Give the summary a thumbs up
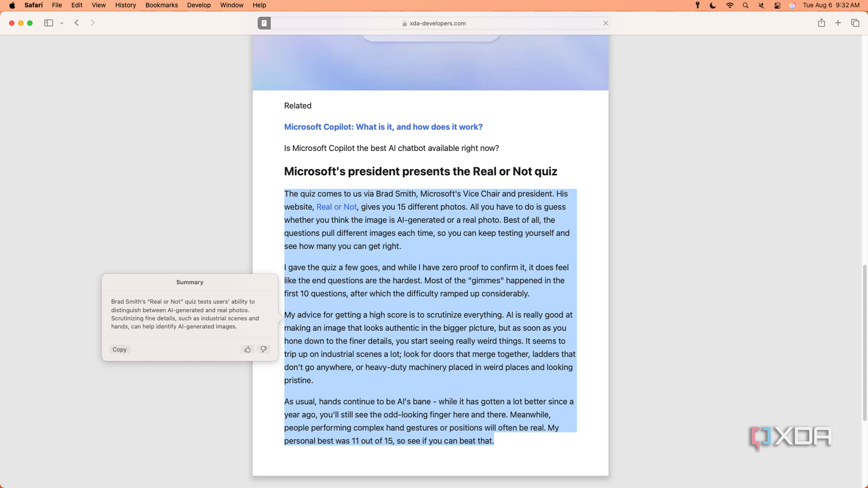The width and height of the screenshot is (868, 488). click(248, 349)
